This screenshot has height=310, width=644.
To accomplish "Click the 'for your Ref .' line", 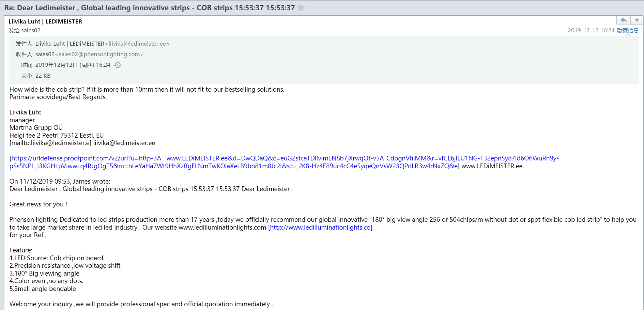I will click(28, 235).
